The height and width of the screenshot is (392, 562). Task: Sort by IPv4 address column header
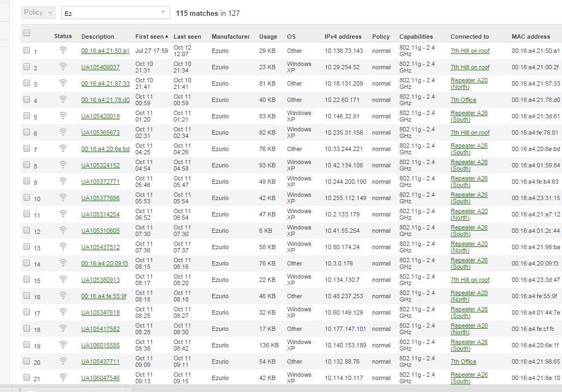[x=343, y=37]
